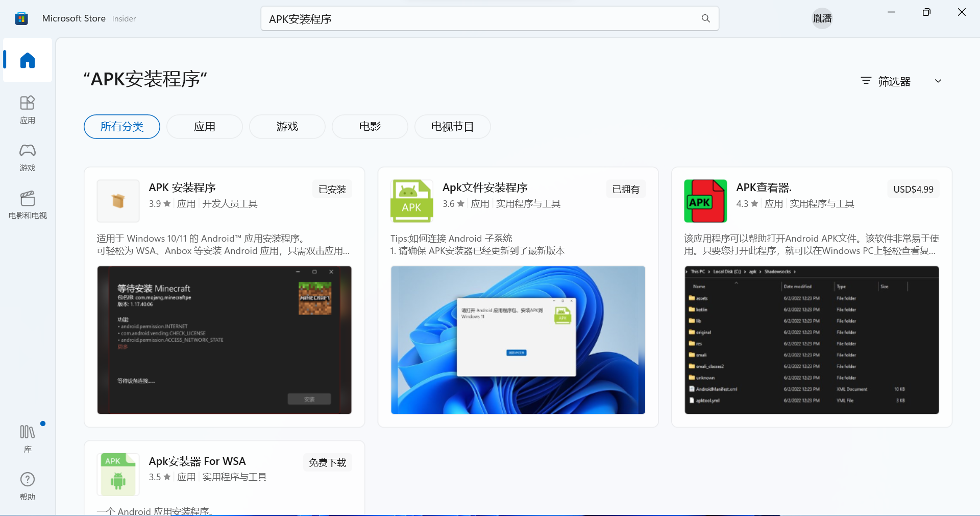Open the APK 安装程序 title link

182,187
